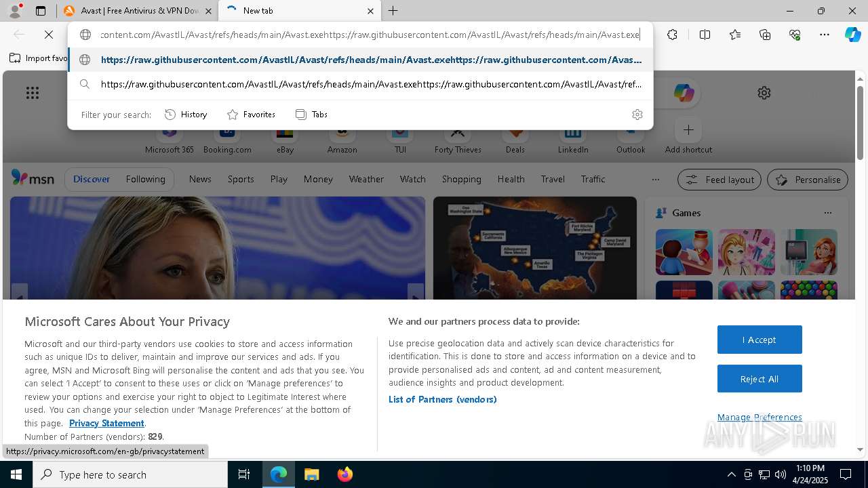
Task: Open List of Partners (vendors) link
Action: coord(443,399)
